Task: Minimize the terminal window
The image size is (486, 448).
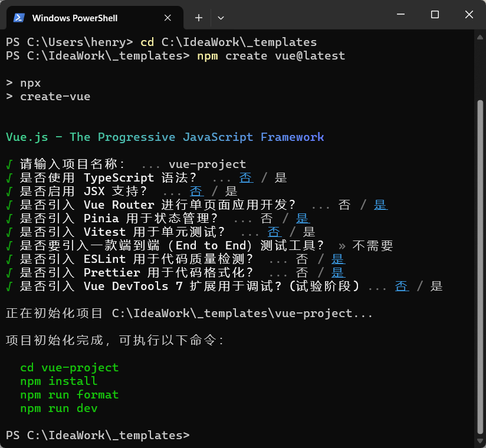Action: 403,15
